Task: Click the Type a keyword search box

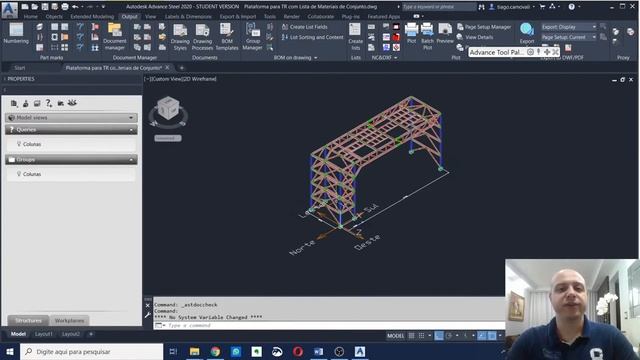Action: click(438, 7)
